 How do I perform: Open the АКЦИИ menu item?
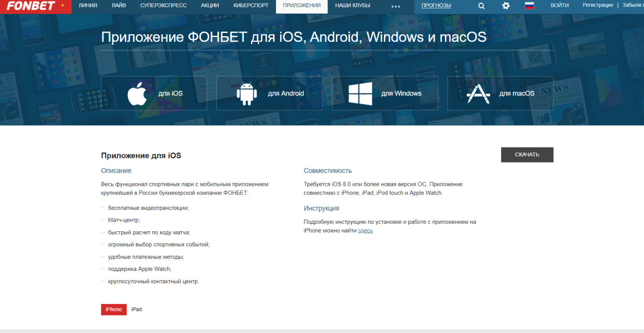(210, 5)
